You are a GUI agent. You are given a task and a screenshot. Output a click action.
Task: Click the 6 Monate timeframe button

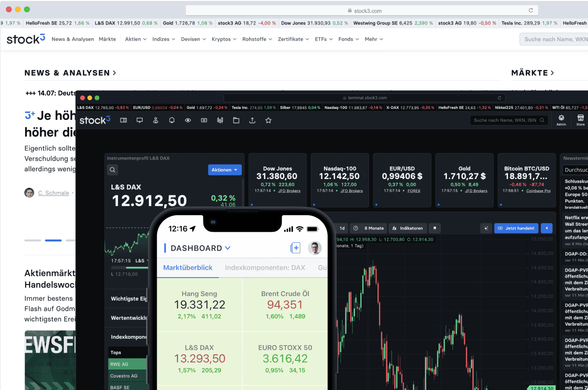374,228
